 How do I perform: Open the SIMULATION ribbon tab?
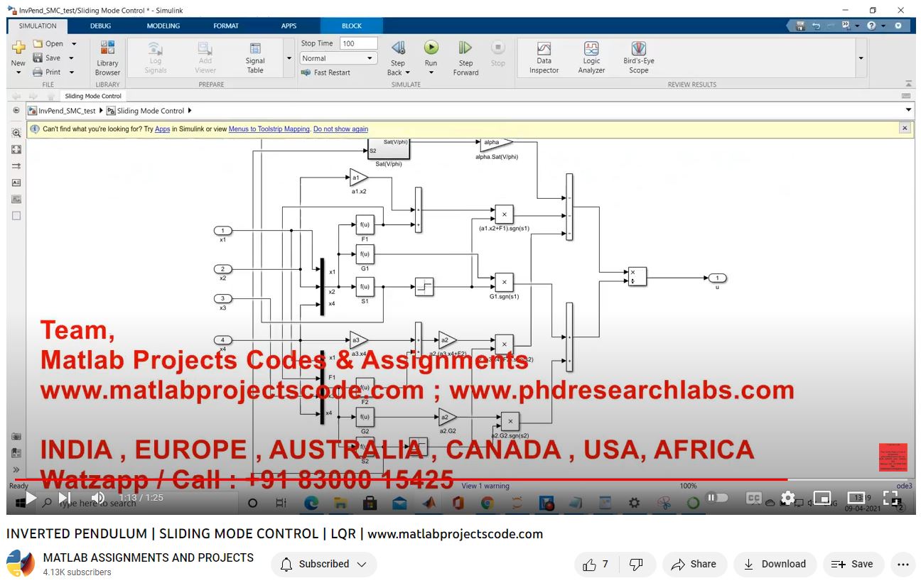click(x=38, y=26)
